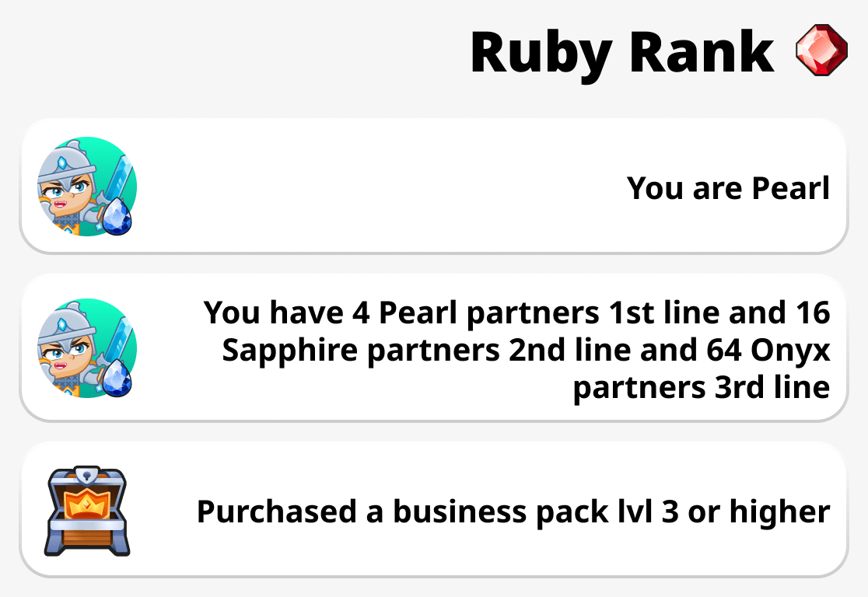Click the business pack lvl 3 requirement text
The width and height of the screenshot is (868, 597).
coord(512,511)
